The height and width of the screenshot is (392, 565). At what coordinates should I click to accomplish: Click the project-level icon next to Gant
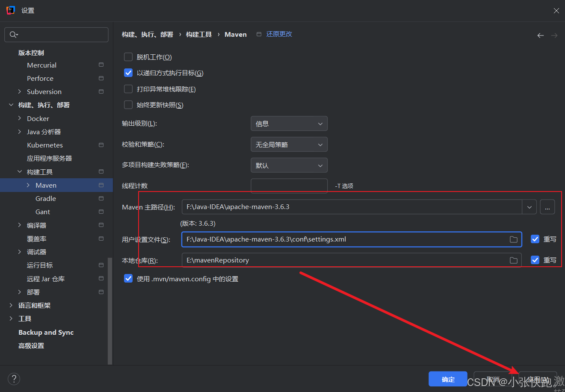(x=101, y=212)
